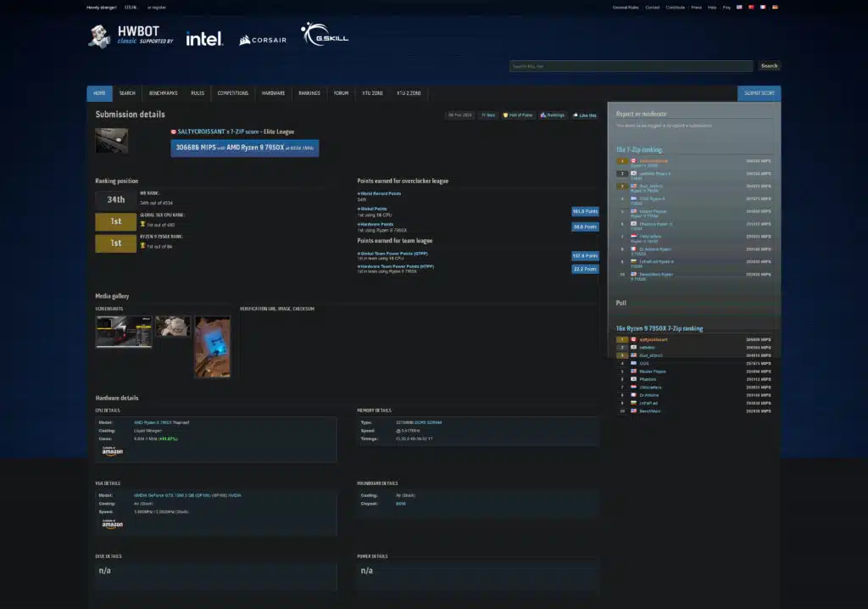Open the Press link in the header
This screenshot has width=868, height=609.
[697, 7]
